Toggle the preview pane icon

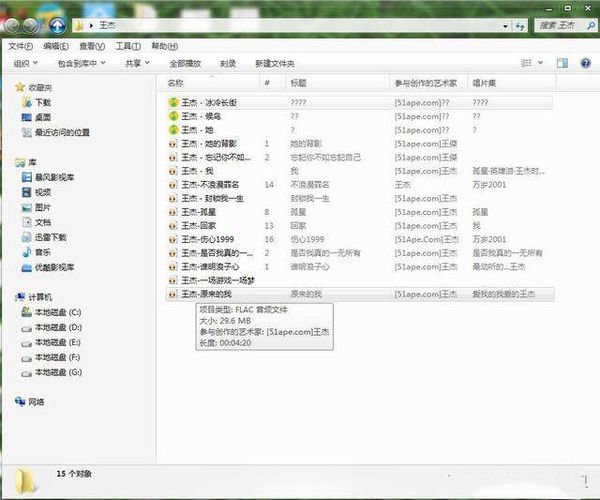[x=562, y=63]
